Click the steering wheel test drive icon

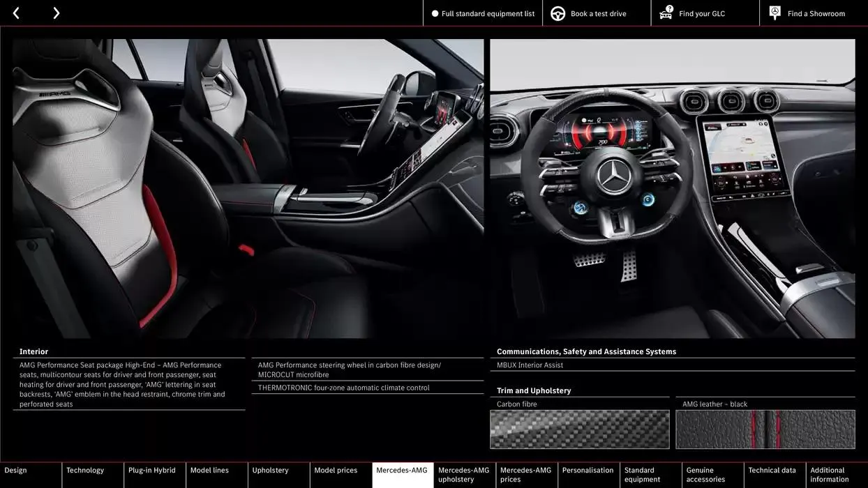558,13
